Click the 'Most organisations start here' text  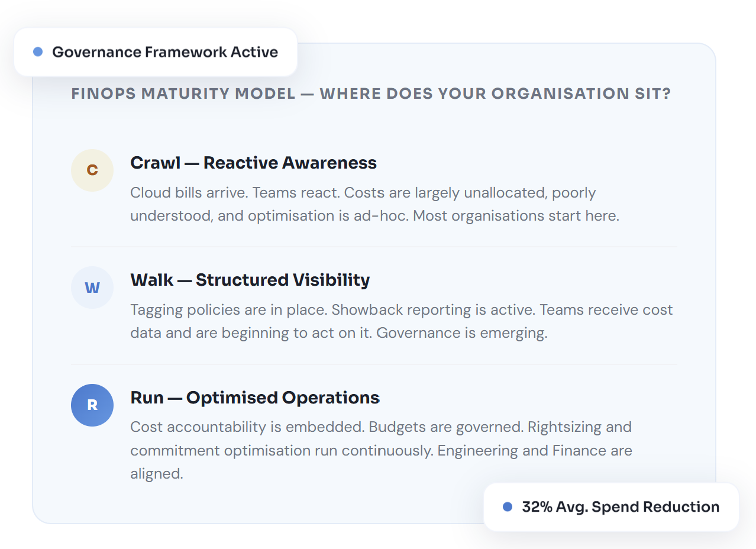[x=516, y=216]
